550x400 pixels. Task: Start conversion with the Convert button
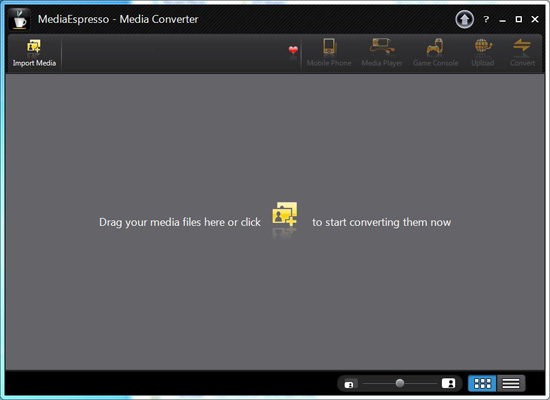(x=522, y=53)
